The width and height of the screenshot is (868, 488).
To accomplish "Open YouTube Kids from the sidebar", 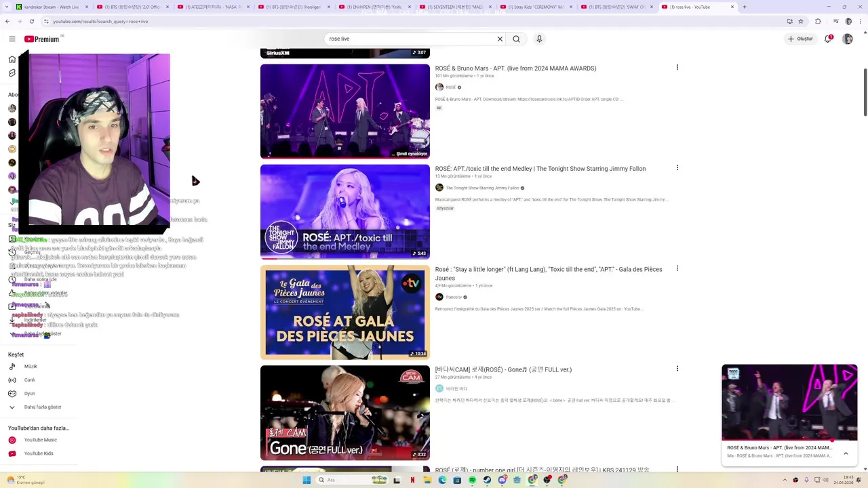I will (39, 453).
